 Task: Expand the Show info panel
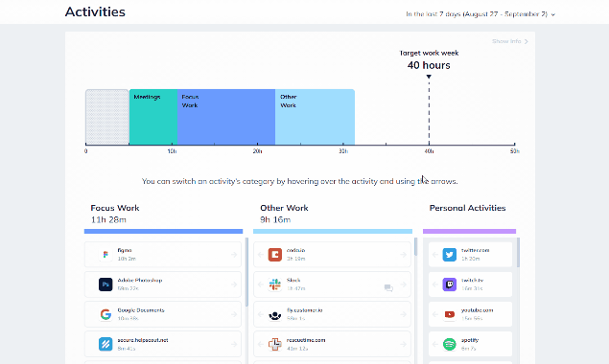pyautogui.click(x=510, y=41)
